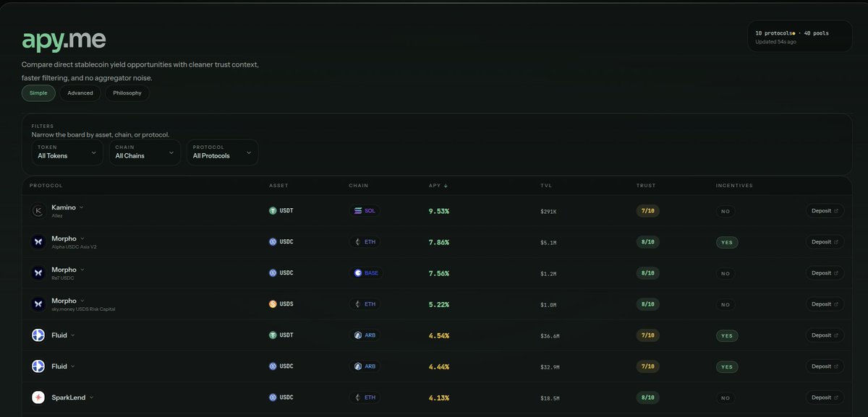Image resolution: width=868 pixels, height=417 pixels.
Task: Click the Morpho logo in sky.money USDS row
Action: click(38, 304)
